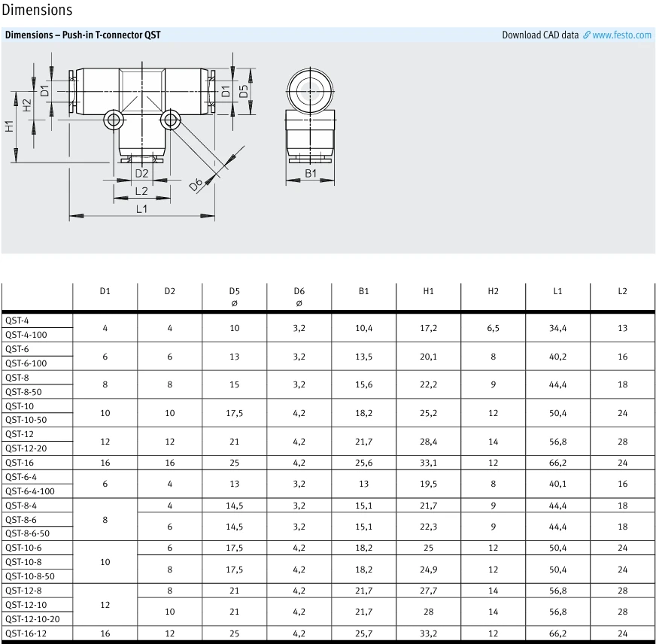This screenshot has height=644, width=656.
Task: Select the QST-10-6 row label
Action: coord(23,548)
